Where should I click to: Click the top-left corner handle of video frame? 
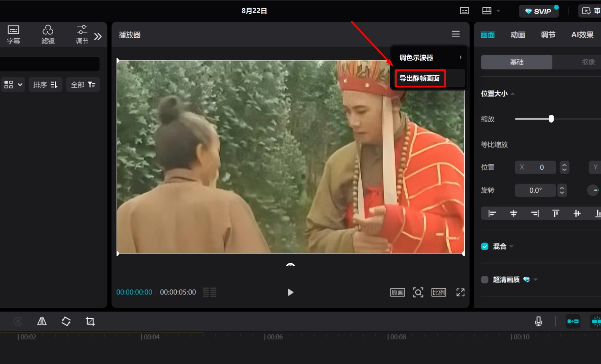pos(118,61)
